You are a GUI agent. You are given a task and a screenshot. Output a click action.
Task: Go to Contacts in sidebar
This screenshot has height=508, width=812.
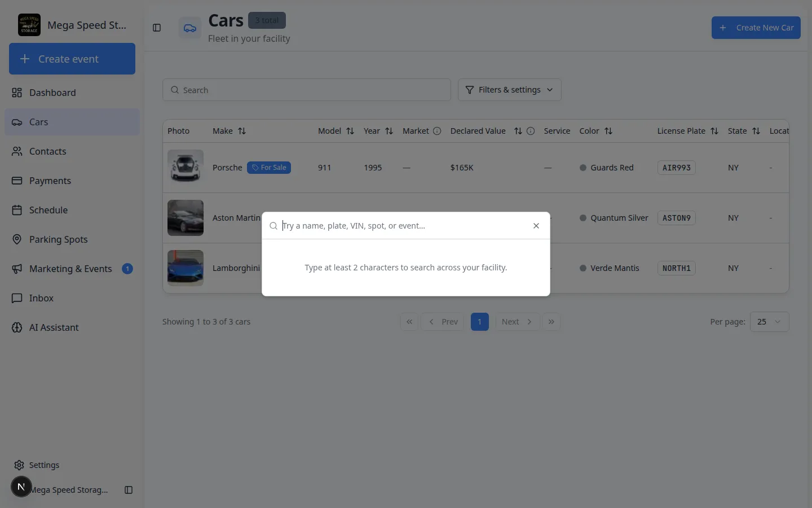[x=72, y=151]
